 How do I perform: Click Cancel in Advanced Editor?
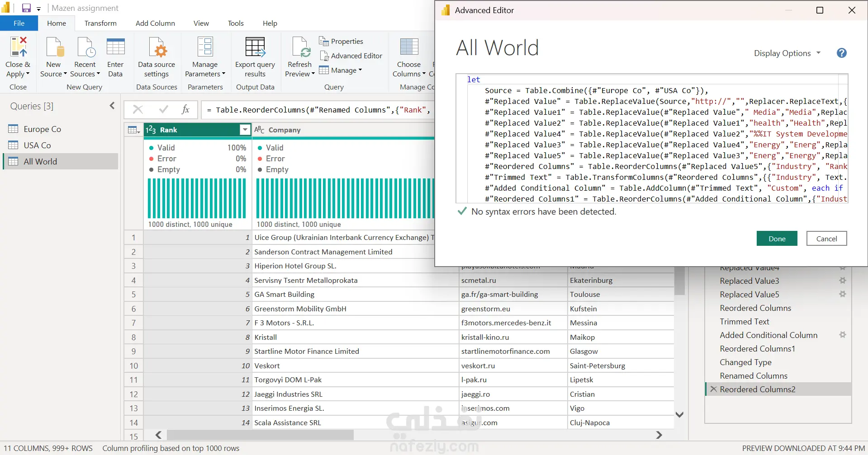(826, 239)
